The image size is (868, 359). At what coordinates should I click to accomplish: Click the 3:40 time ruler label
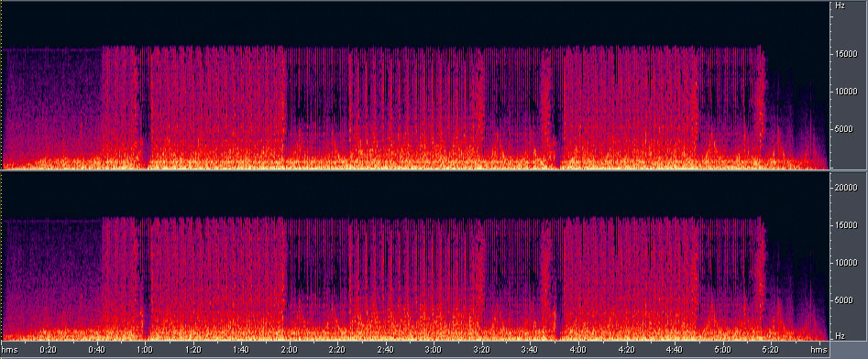[531, 350]
